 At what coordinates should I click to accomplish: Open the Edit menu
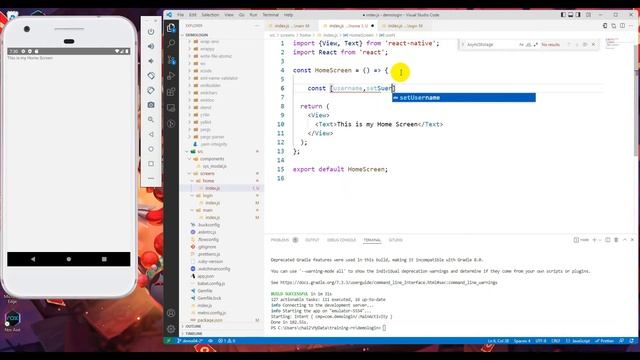pyautogui.click(x=193, y=15)
